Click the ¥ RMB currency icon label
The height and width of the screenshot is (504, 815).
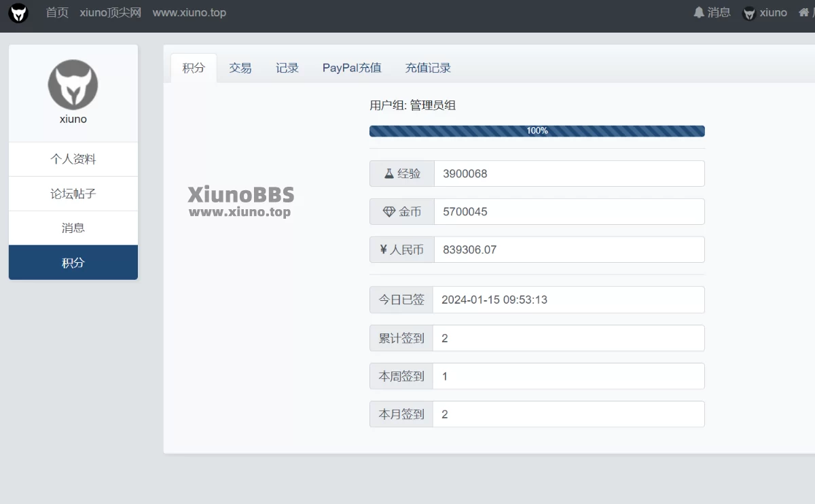[401, 249]
